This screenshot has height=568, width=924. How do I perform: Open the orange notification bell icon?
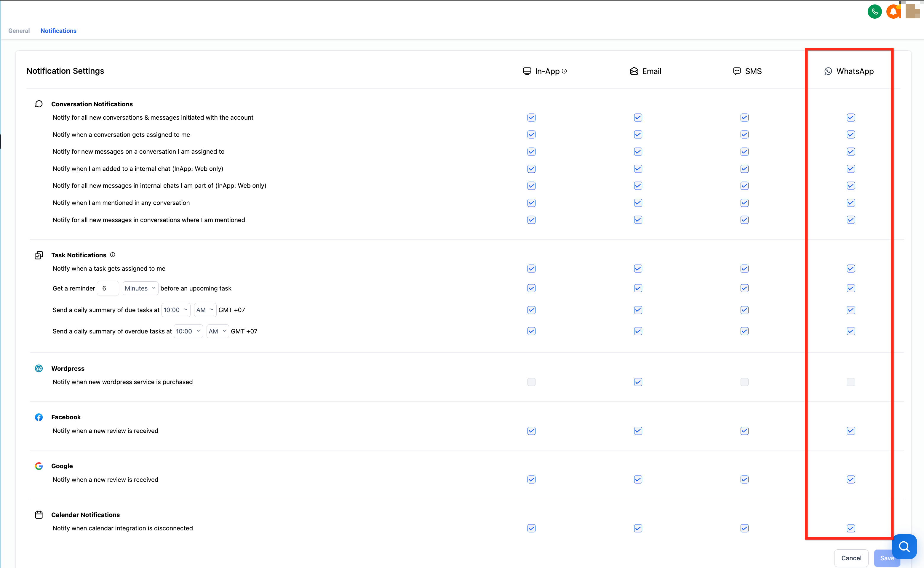[x=893, y=12]
